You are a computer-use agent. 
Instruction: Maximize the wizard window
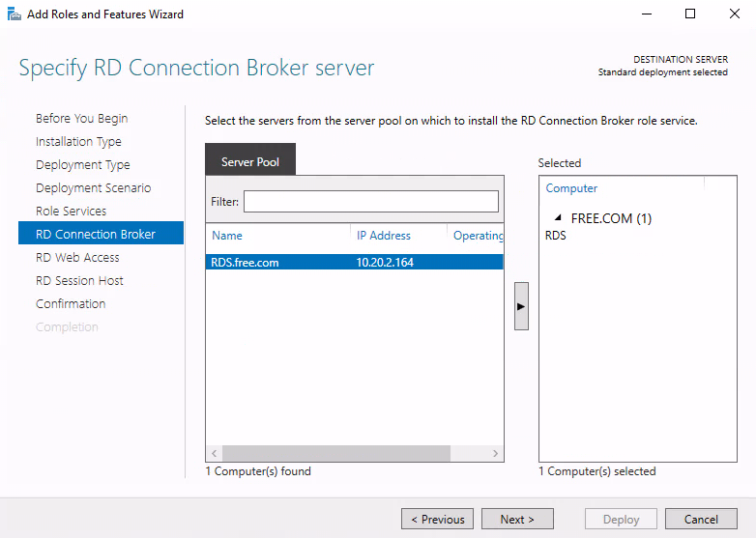click(690, 14)
